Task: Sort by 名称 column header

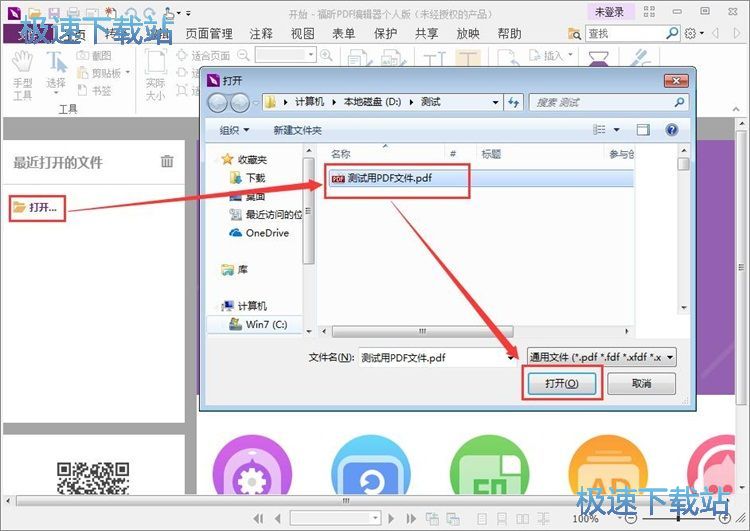Action: [341, 154]
